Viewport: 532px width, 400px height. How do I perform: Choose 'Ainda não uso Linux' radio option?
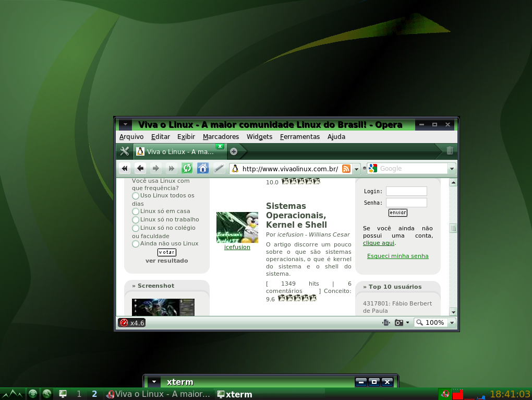(x=136, y=244)
